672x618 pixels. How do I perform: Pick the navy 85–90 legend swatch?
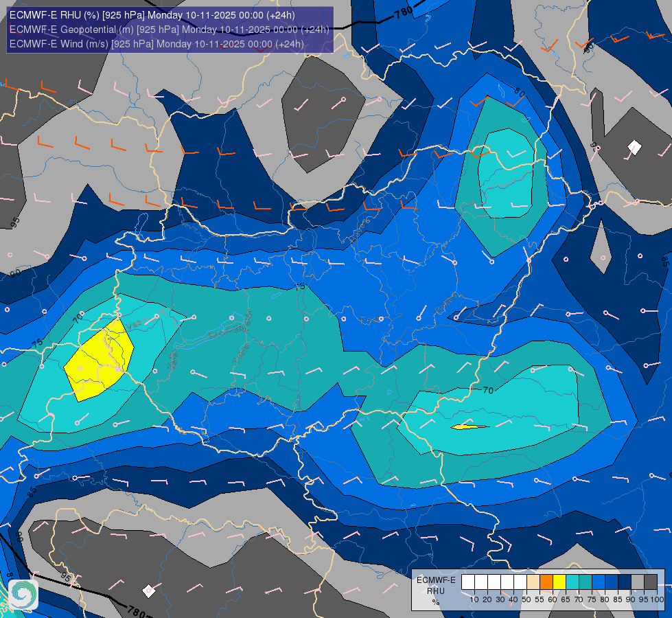coord(625,582)
